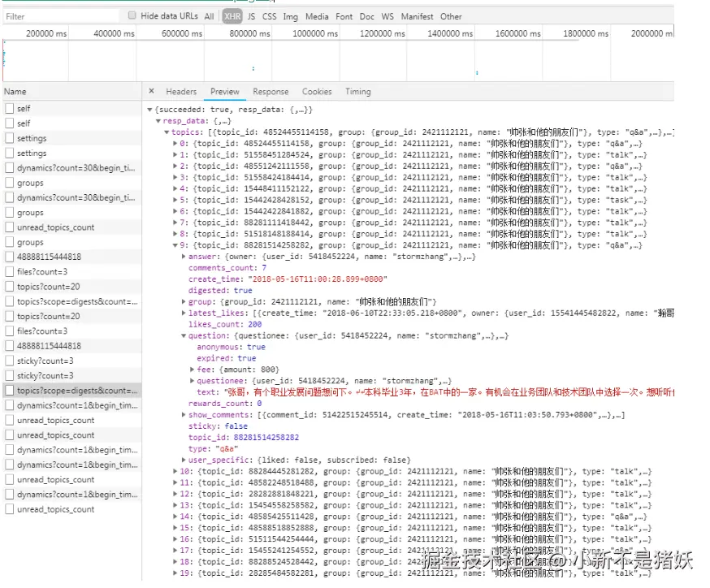Click the icon next to topics?count=20
Screen dimensions: 710x588
10,287
